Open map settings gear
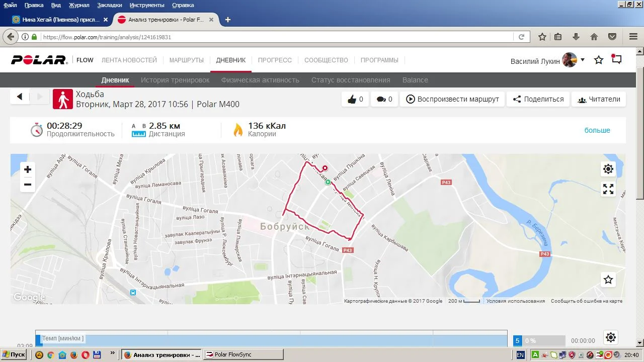Image resolution: width=644 pixels, height=362 pixels. (x=608, y=169)
